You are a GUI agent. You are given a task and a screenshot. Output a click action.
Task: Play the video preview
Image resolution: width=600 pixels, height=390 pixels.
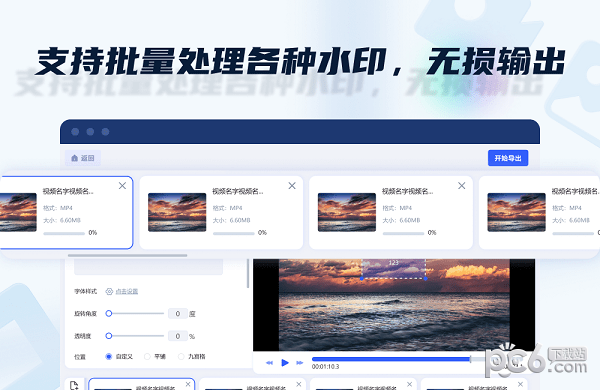pos(285,362)
